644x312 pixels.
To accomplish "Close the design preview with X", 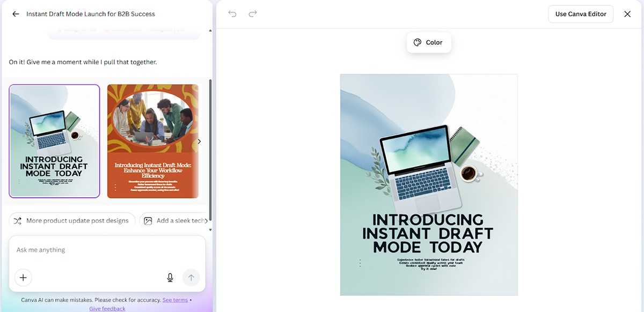I will (627, 14).
